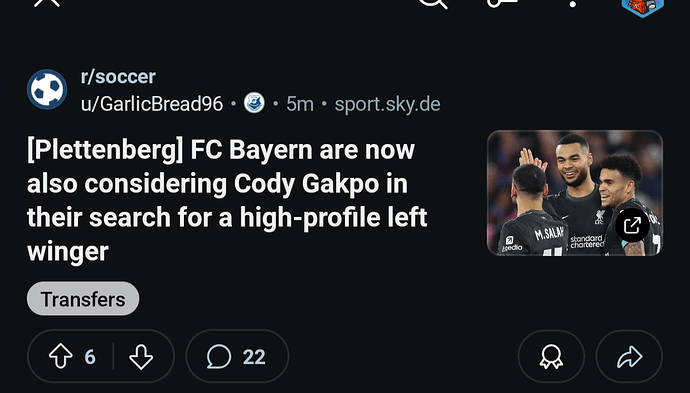Filter by the Transfers flair tag
690x393 pixels.
click(x=83, y=299)
